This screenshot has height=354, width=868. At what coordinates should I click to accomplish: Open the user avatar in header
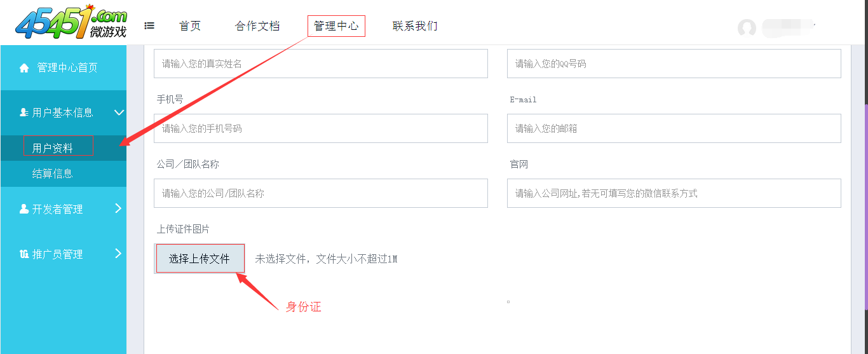tap(747, 28)
